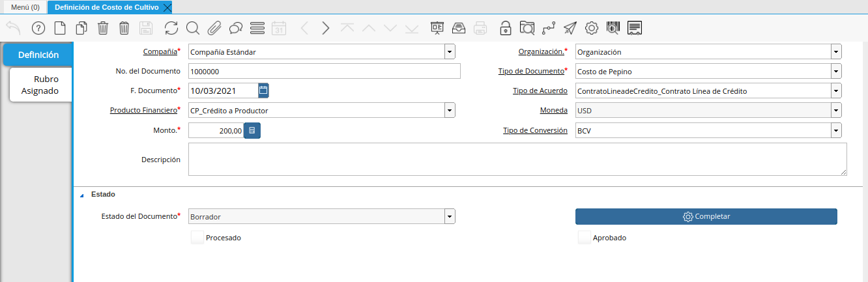Toggle the Procesado checkbox
The height and width of the screenshot is (282, 868).
coord(197,238)
